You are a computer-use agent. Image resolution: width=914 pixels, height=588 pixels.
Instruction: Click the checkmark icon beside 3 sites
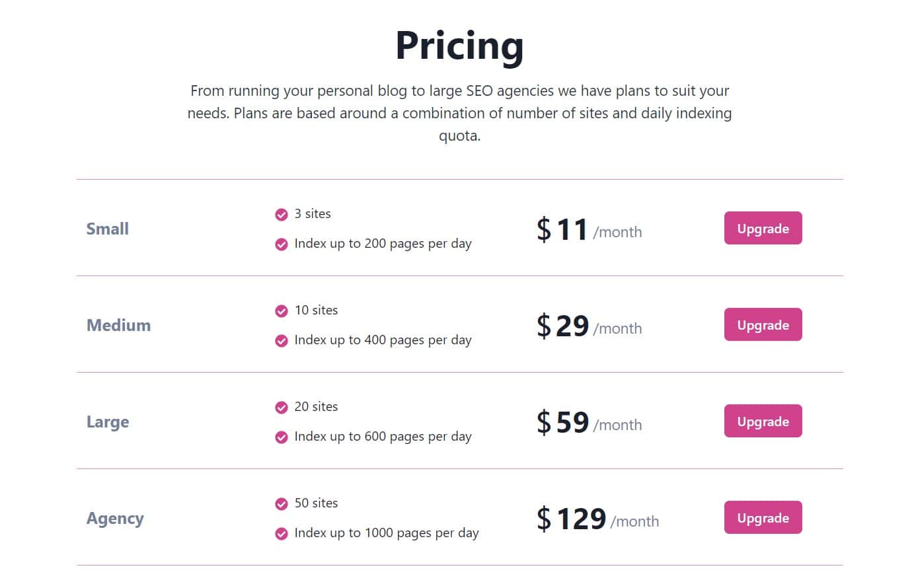pos(282,215)
